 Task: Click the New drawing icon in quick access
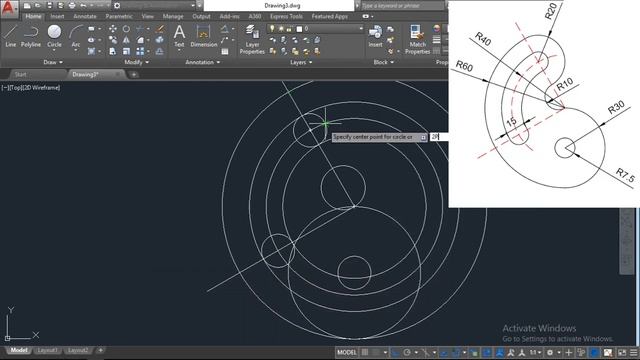click(x=27, y=5)
